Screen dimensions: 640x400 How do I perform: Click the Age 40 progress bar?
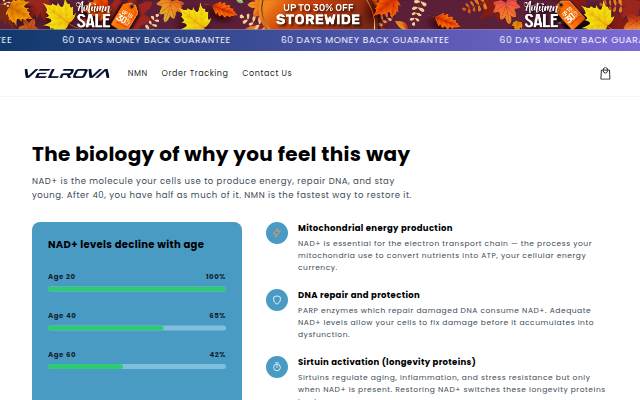(x=137, y=328)
